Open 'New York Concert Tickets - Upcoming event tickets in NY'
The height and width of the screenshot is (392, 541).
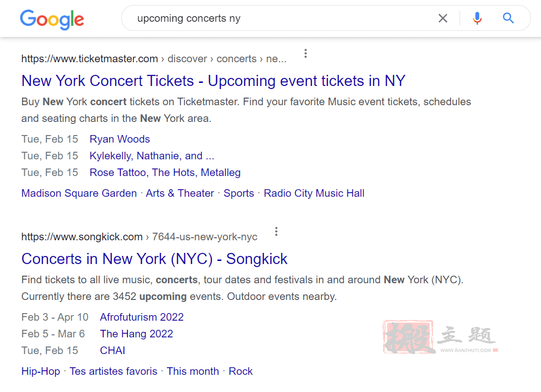pyautogui.click(x=213, y=81)
